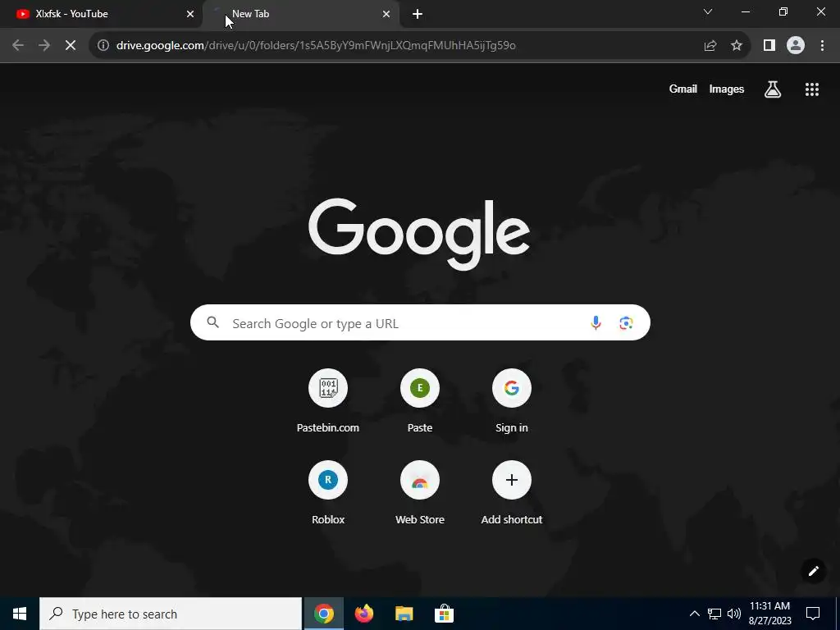Open Pastebin.com shortcut
840x630 pixels.
[x=328, y=400]
